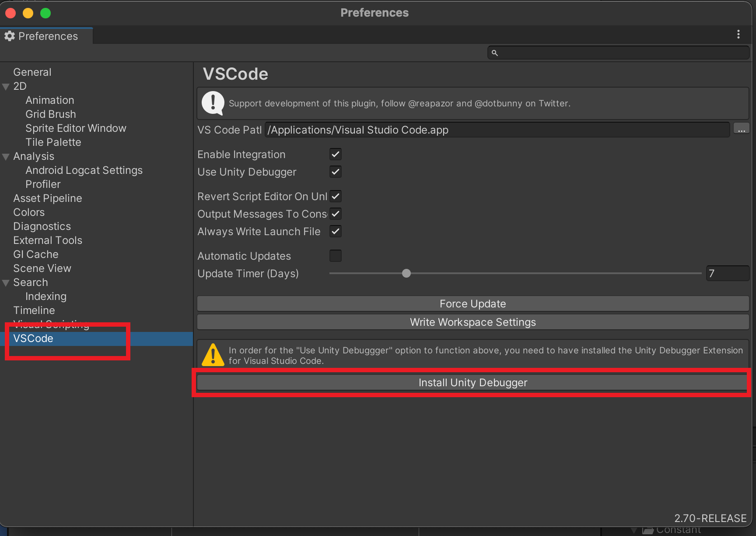The image size is (756, 536).
Task: Toggle Output Messages To Console checkbox
Action: 336,214
